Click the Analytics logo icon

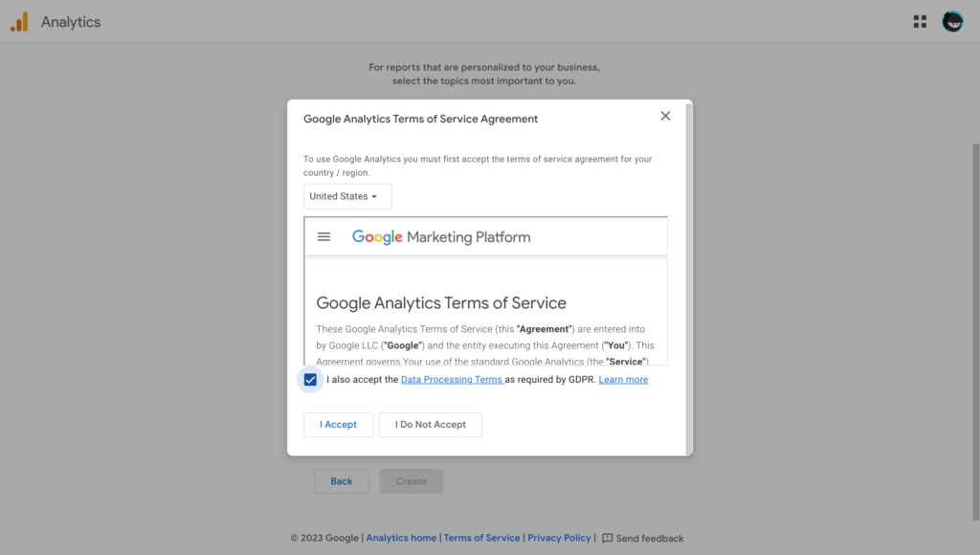click(x=19, y=20)
